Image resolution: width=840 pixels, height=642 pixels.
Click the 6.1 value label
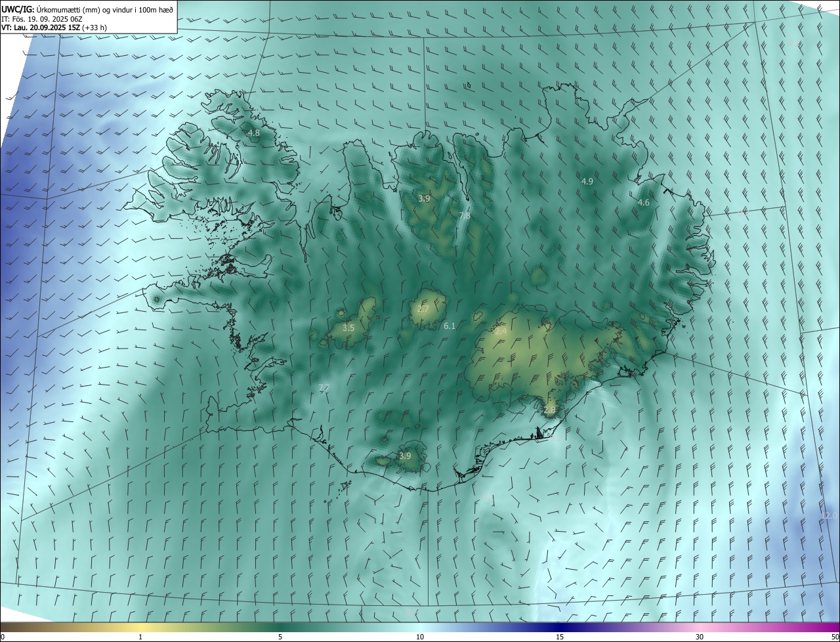tap(450, 326)
